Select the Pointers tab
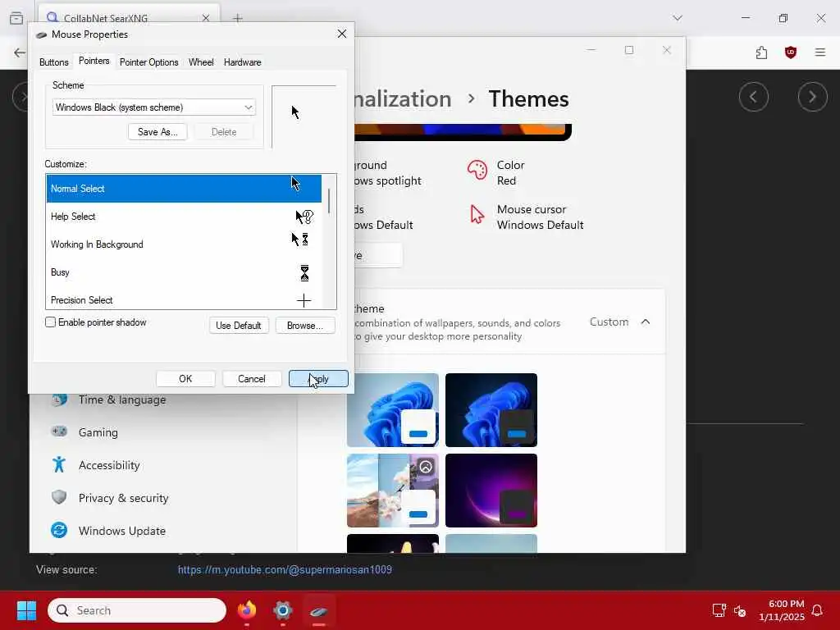840x630 pixels. tap(94, 61)
